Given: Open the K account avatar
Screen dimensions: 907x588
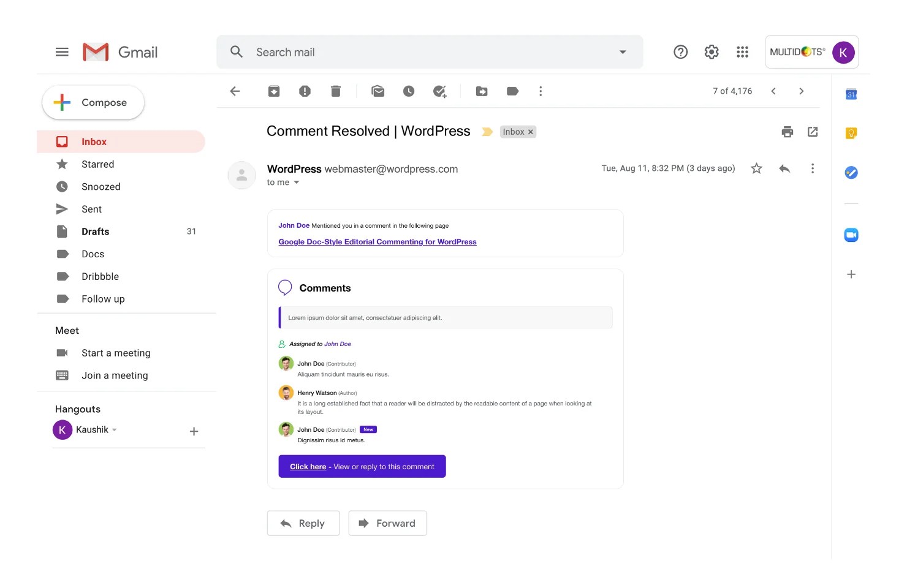Looking at the screenshot, I should tap(843, 53).
